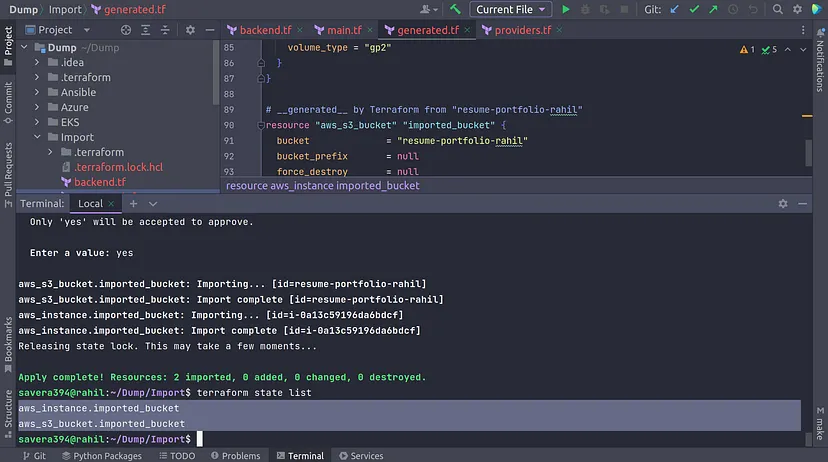Screen dimensions: 828x462
Task: Hide the Project panel with minus icon
Action: coord(210,30)
